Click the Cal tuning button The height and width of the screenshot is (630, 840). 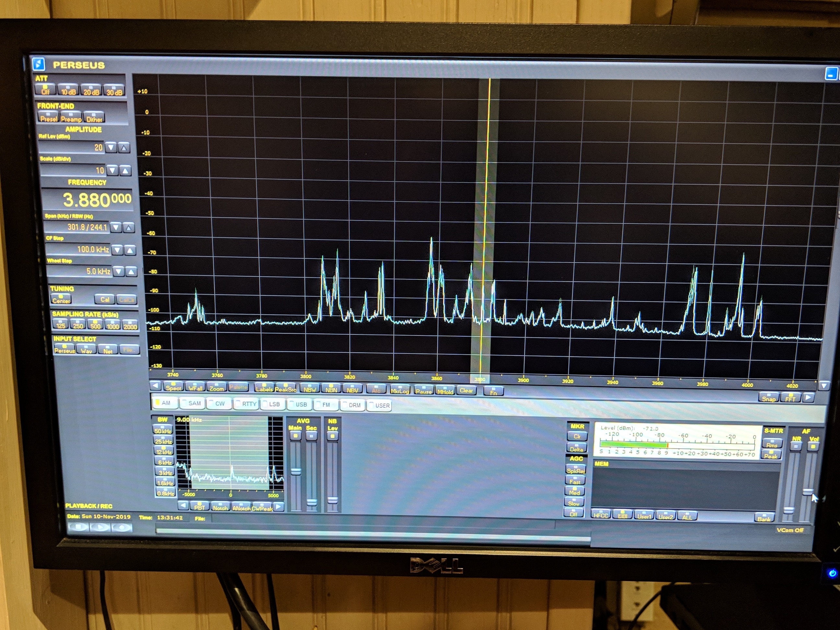[x=105, y=299]
